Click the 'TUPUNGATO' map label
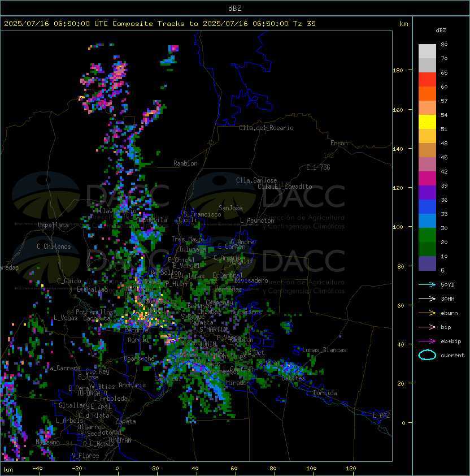 [92, 393]
